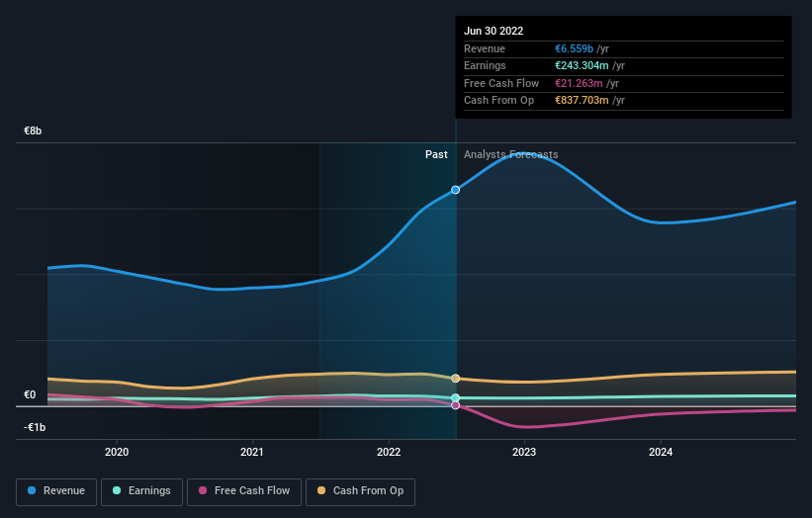
Task: Toggle the Free Cash Flow legend button
Action: coord(244,491)
